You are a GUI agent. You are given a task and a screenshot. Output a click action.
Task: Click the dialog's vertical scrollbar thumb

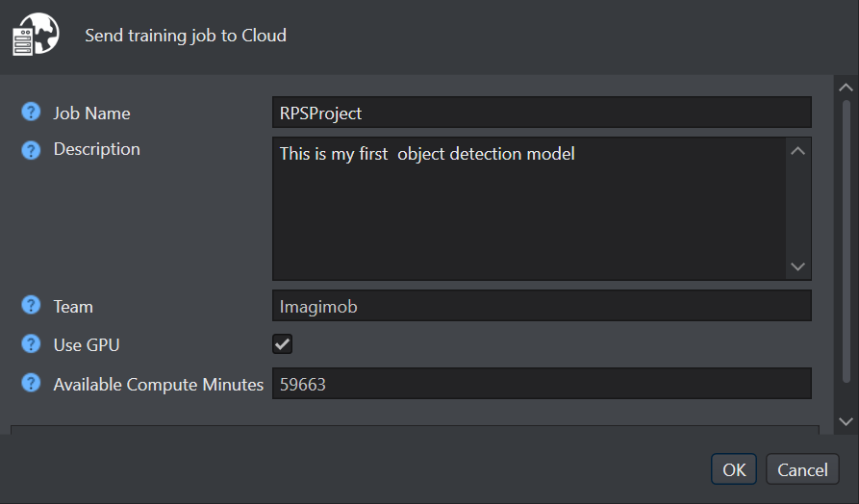click(x=846, y=241)
